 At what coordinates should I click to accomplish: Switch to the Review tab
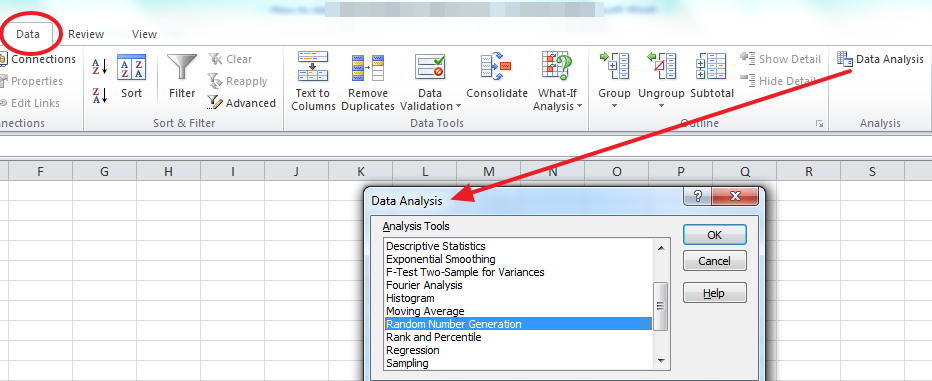(86, 34)
